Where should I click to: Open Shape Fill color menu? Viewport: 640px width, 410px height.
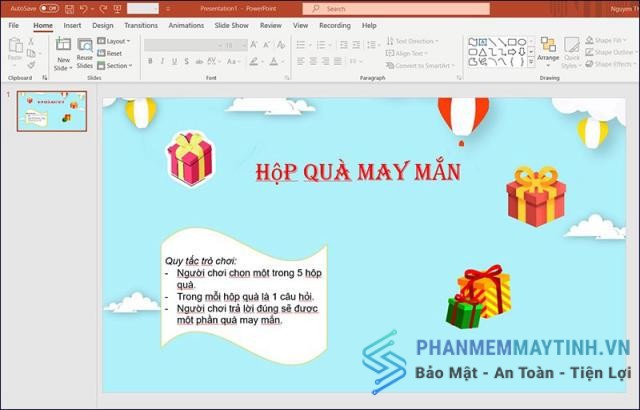606,40
